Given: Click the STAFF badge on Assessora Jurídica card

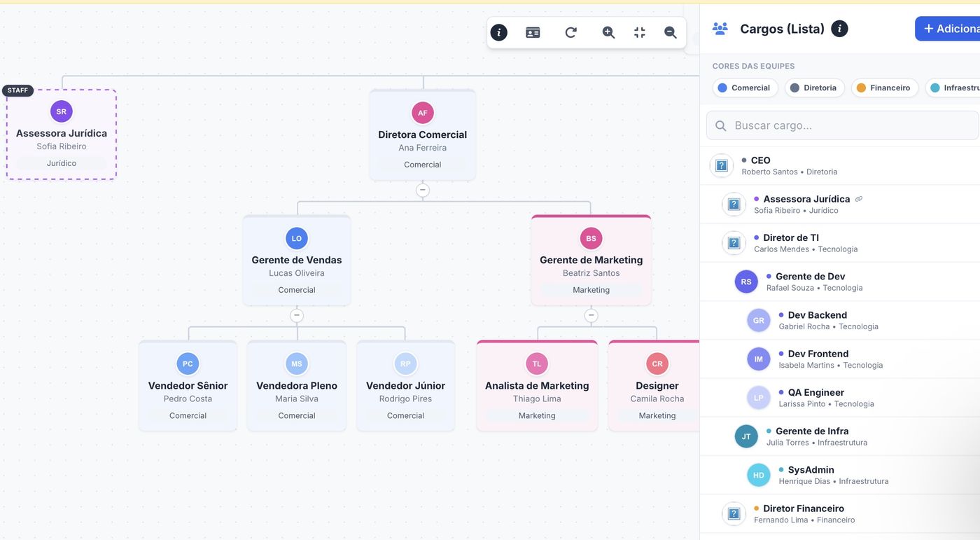Looking at the screenshot, I should click(18, 90).
